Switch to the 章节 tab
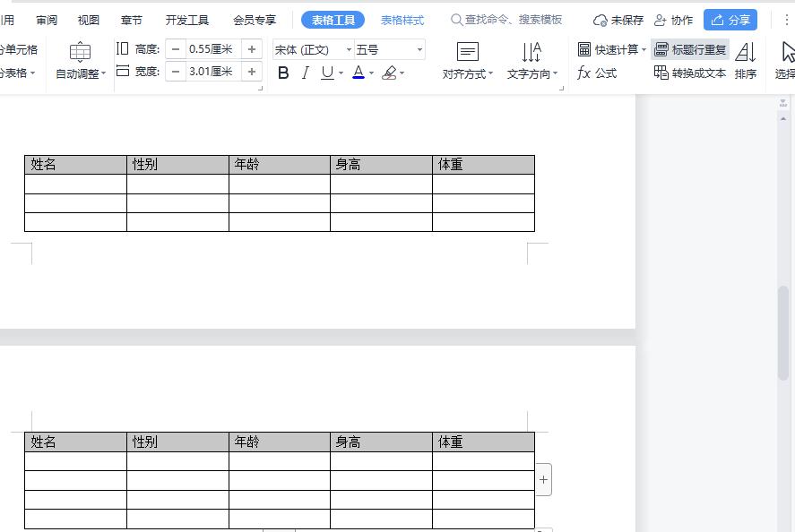The width and height of the screenshot is (795, 532). coord(132,21)
